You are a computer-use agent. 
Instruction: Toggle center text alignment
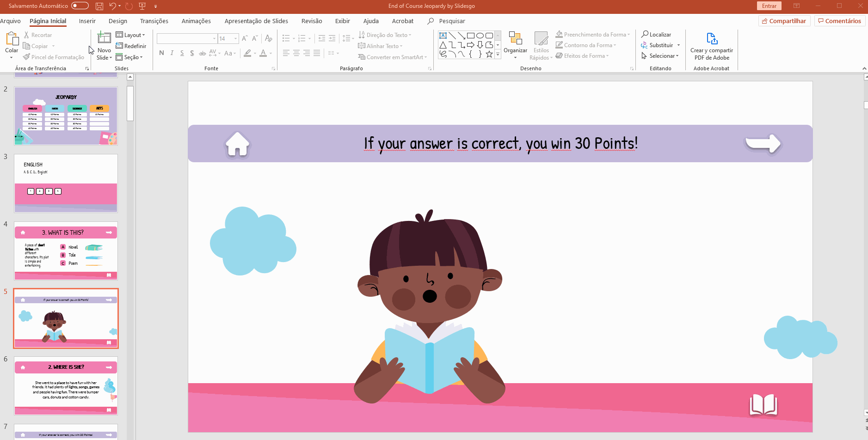click(x=296, y=53)
